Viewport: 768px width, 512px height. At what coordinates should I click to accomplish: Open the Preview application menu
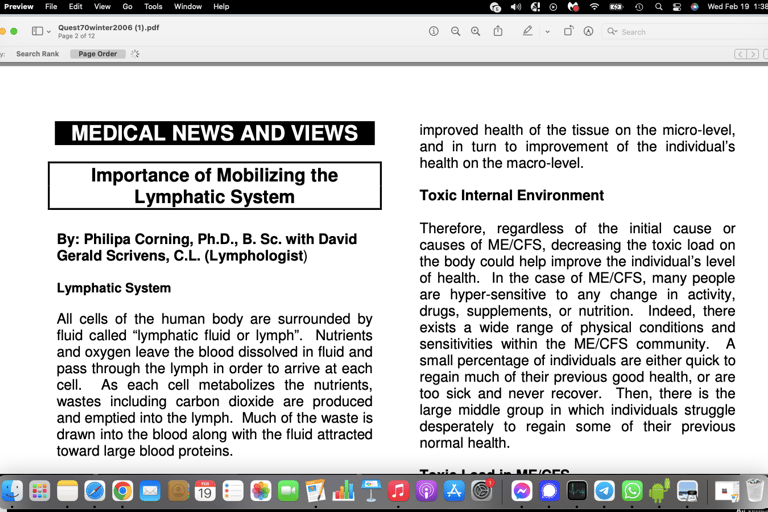point(19,6)
